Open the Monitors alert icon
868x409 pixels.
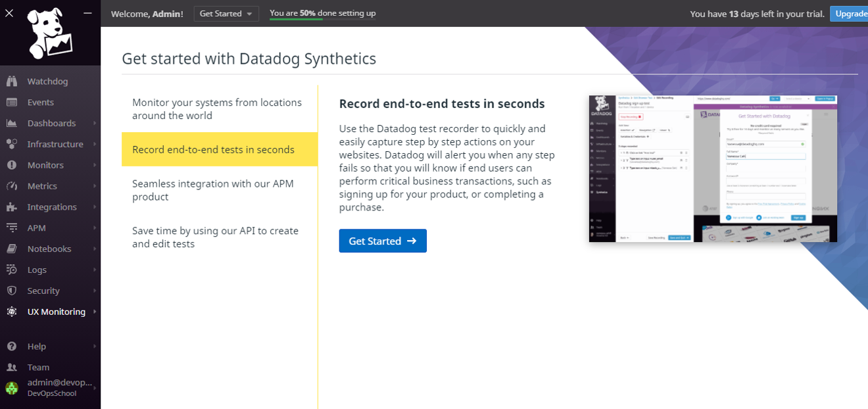12,165
